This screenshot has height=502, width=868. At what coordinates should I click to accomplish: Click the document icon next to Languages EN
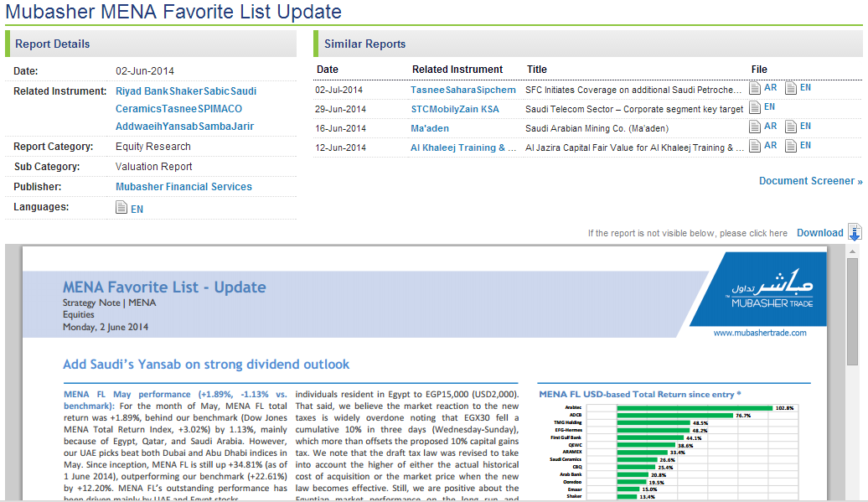click(121, 208)
